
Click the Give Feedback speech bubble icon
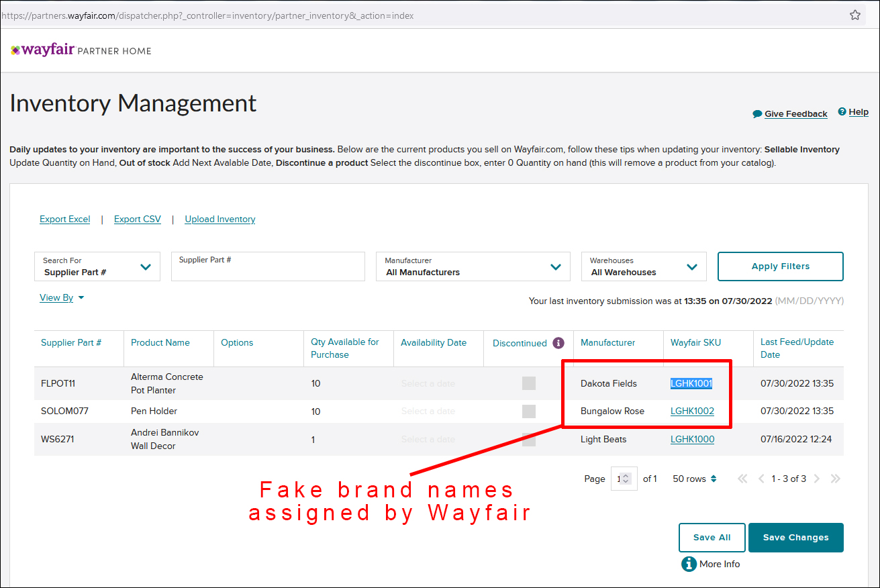point(756,113)
